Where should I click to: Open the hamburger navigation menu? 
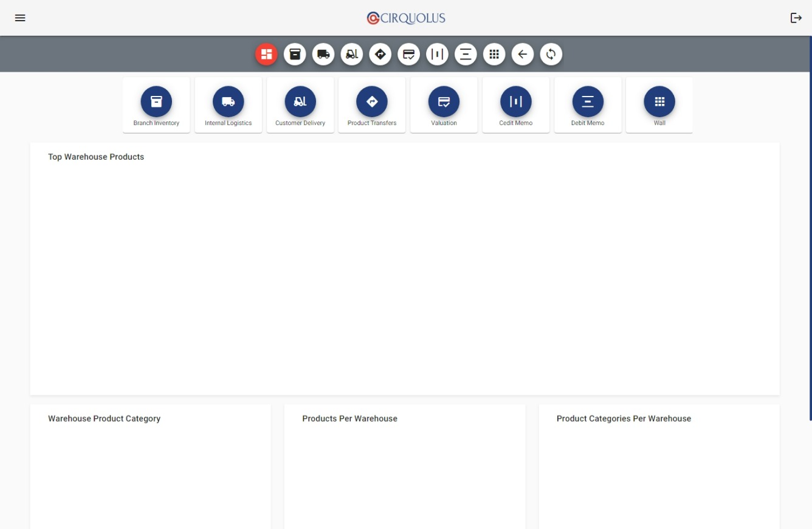(20, 18)
